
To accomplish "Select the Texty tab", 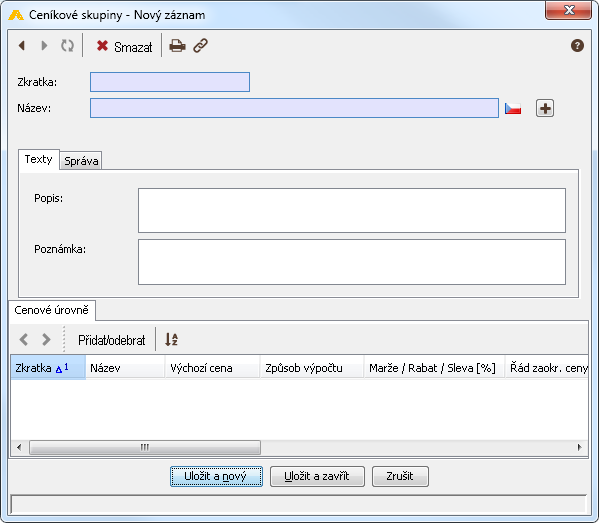I will (x=39, y=159).
